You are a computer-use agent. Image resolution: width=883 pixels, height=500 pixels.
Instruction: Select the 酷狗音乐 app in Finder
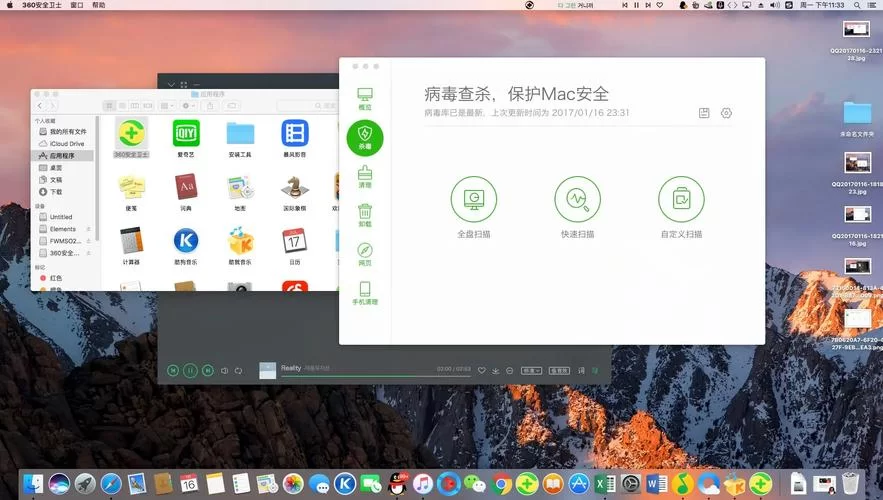click(186, 246)
